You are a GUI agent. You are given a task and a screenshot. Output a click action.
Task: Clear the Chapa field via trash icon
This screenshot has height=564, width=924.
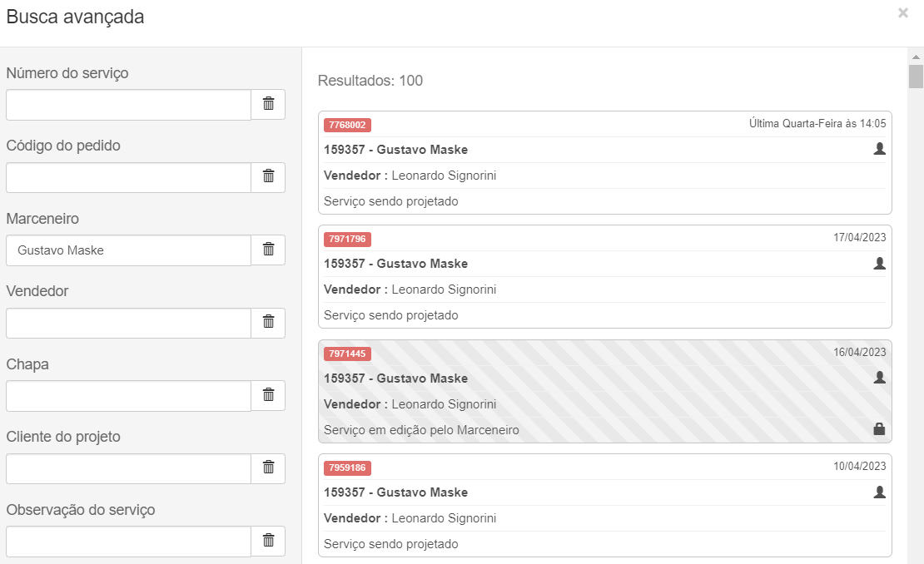268,395
